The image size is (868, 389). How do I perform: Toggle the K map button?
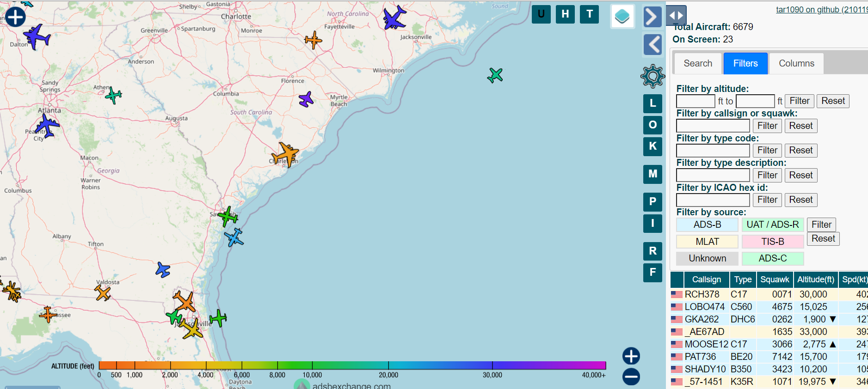(x=653, y=146)
